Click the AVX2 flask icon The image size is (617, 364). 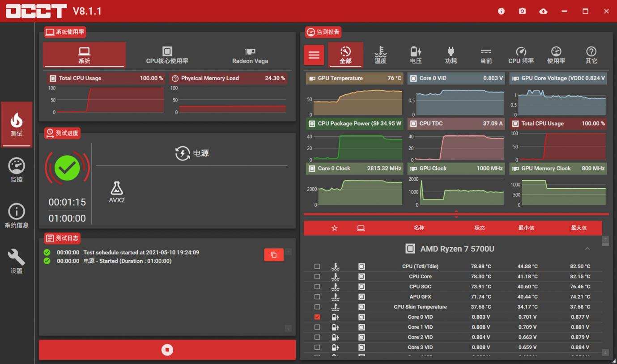click(x=117, y=188)
